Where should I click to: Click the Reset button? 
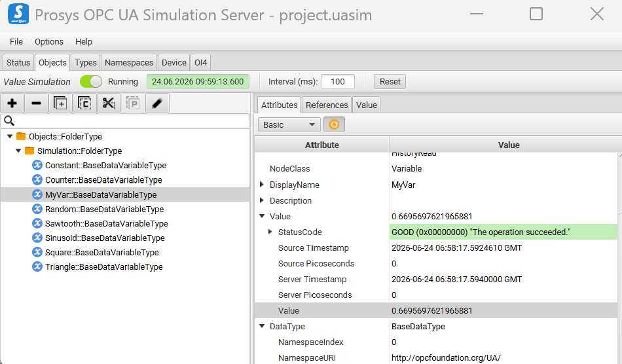390,82
